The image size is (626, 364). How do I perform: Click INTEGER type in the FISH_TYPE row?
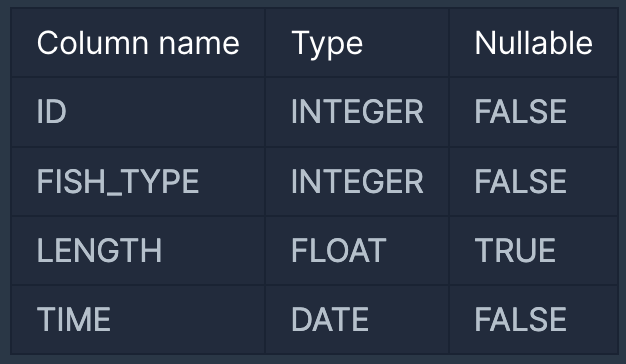click(357, 181)
